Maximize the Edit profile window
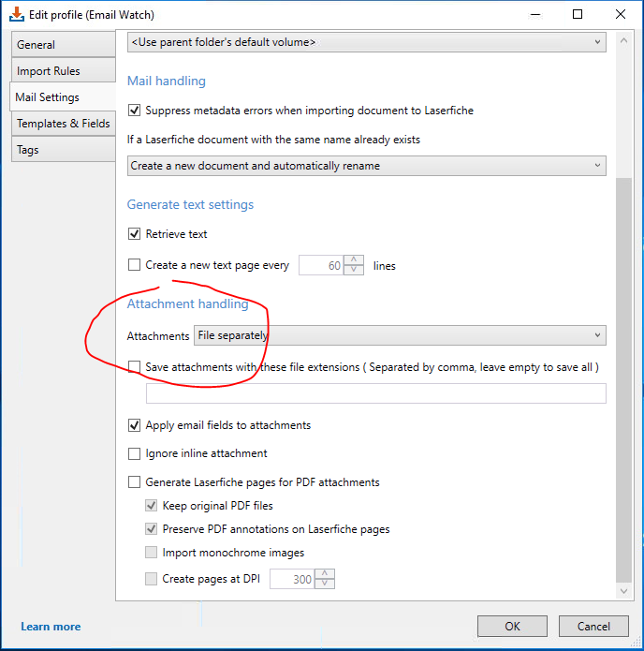 coord(578,15)
